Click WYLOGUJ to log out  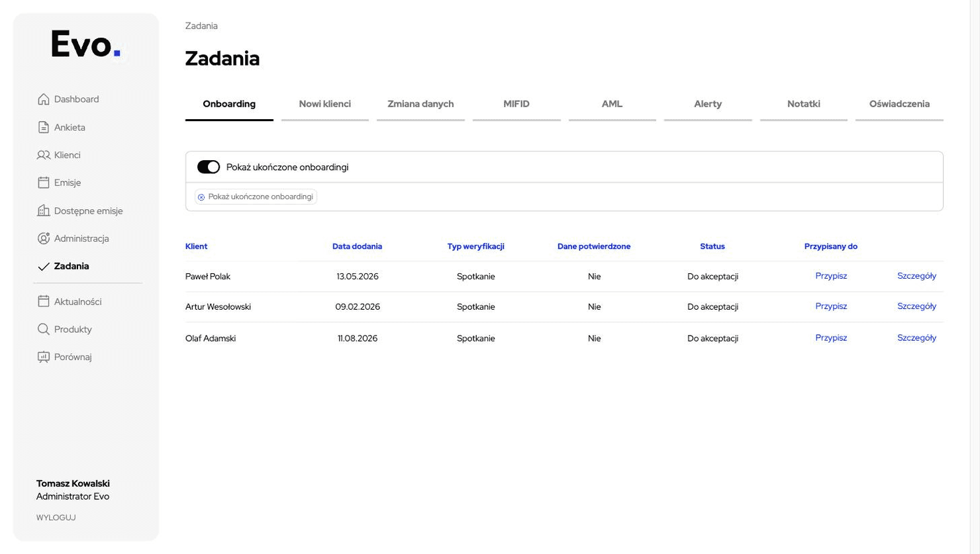56,518
